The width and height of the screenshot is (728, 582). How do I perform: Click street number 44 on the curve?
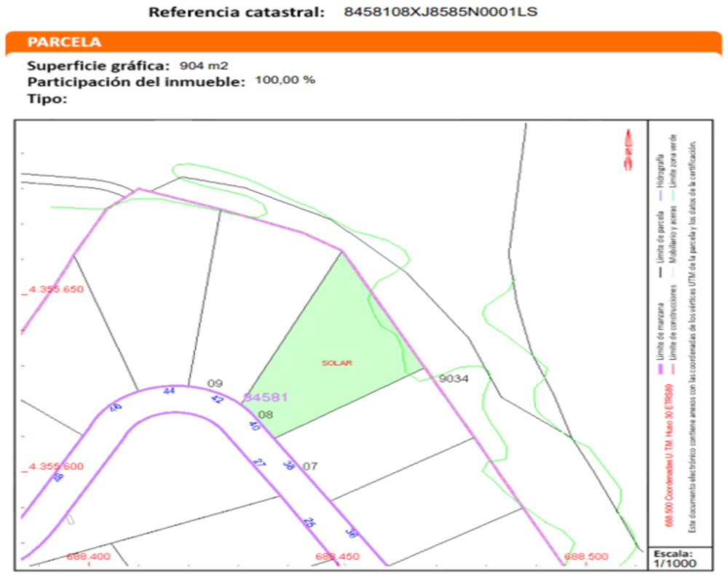point(170,391)
